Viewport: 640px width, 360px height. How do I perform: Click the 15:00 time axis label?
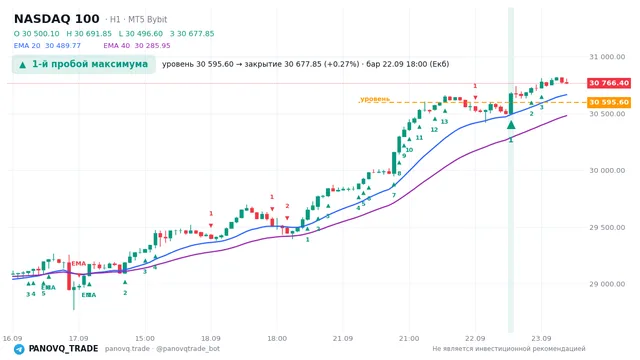click(x=145, y=338)
